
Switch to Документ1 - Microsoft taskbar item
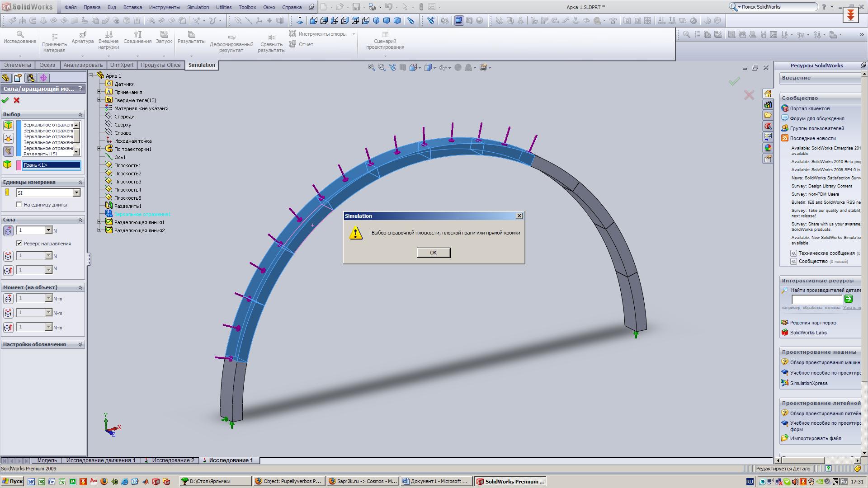pyautogui.click(x=437, y=482)
